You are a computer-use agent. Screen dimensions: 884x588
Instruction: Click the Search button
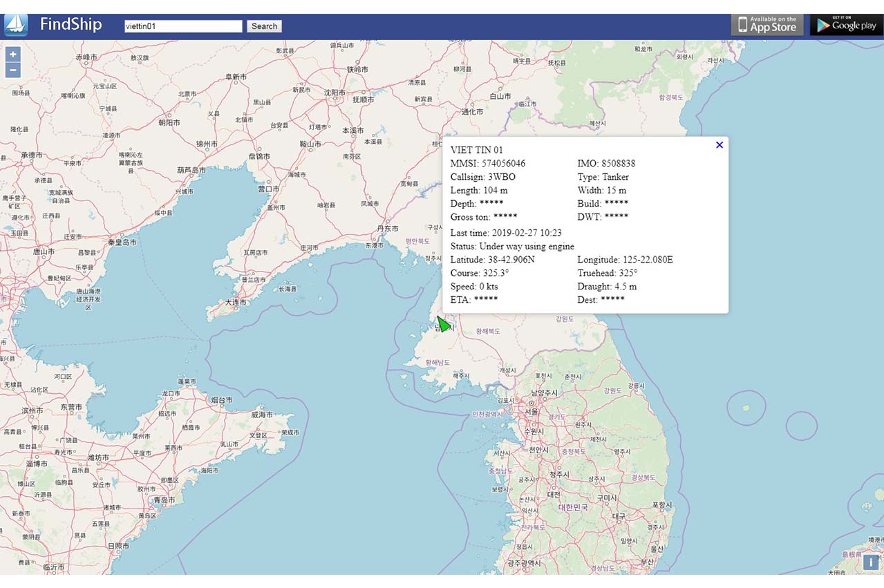pyautogui.click(x=264, y=26)
